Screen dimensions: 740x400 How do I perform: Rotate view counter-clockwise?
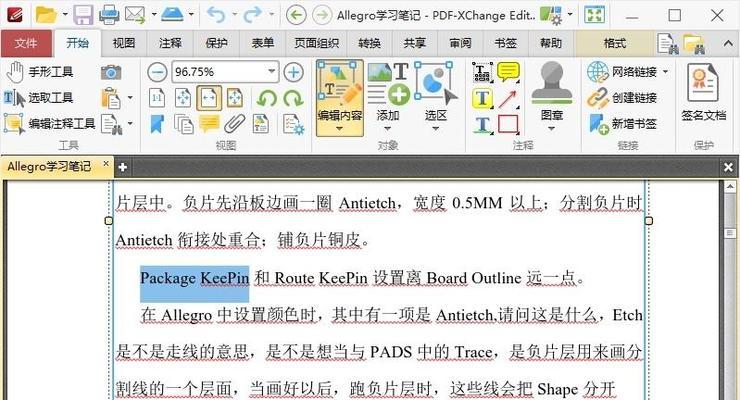point(267,98)
